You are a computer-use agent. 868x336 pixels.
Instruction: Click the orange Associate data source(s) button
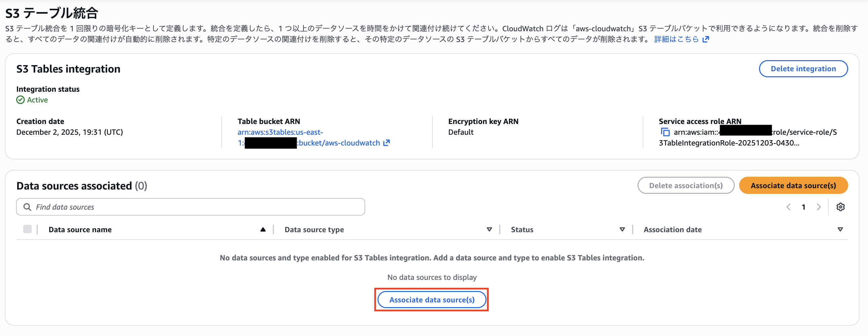point(793,185)
